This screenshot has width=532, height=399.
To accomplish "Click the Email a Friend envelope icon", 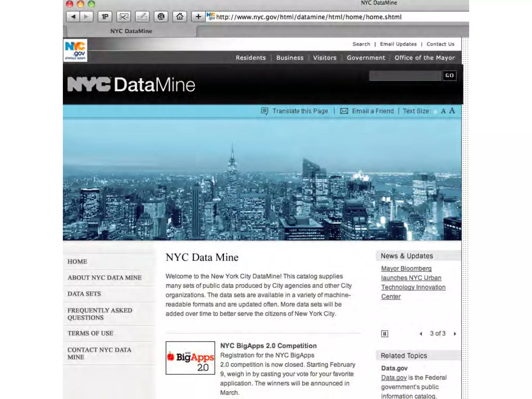I will [344, 111].
